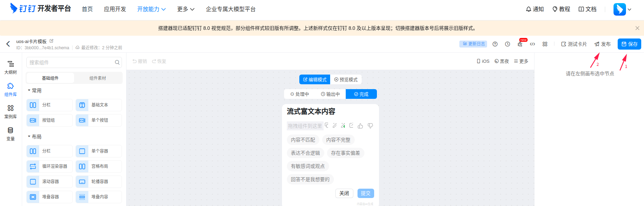Click the 关闭 button in the card

coord(344,193)
